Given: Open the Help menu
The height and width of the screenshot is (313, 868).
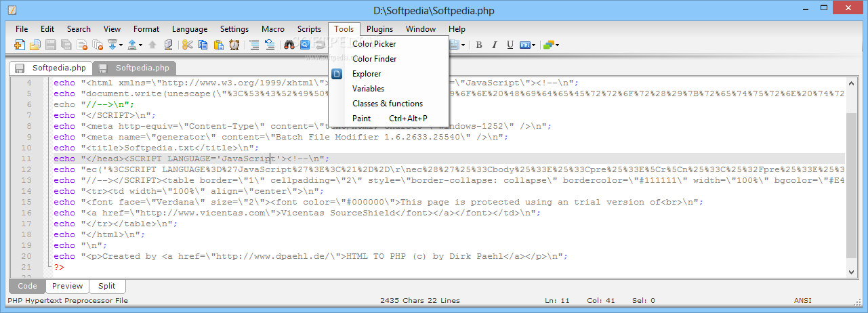Looking at the screenshot, I should (457, 29).
